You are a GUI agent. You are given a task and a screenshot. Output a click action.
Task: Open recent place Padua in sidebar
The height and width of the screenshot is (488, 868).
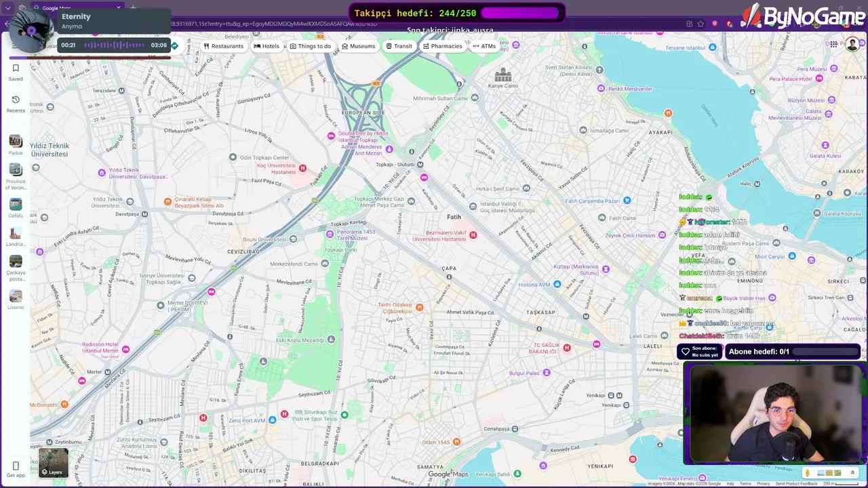(x=16, y=145)
